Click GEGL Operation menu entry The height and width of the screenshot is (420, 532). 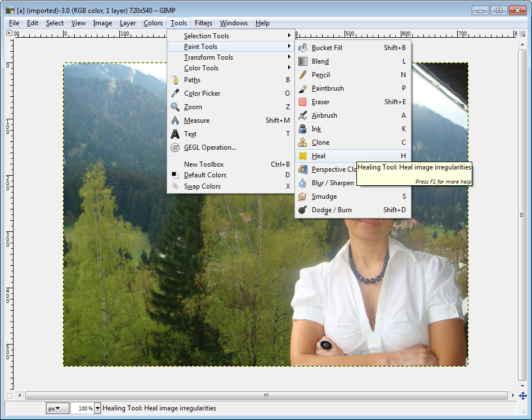point(210,148)
